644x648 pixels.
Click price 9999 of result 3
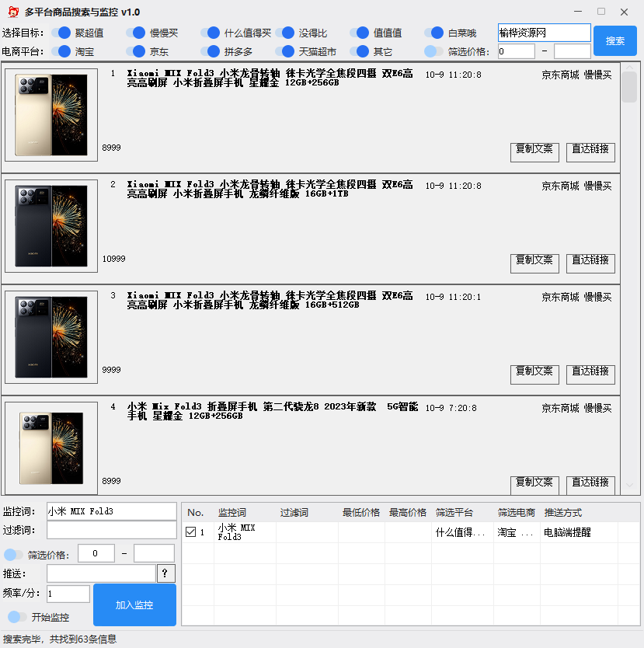click(x=112, y=370)
